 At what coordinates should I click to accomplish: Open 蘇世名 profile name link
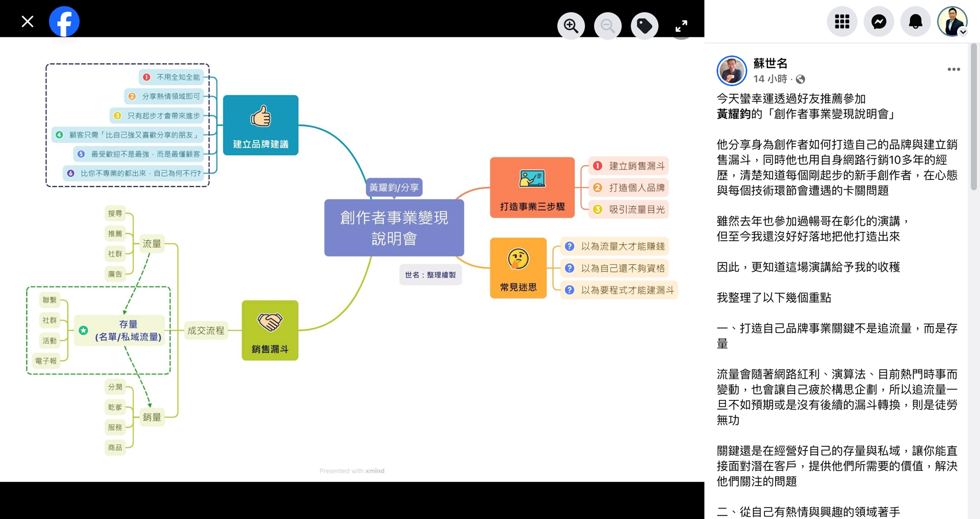click(x=770, y=63)
